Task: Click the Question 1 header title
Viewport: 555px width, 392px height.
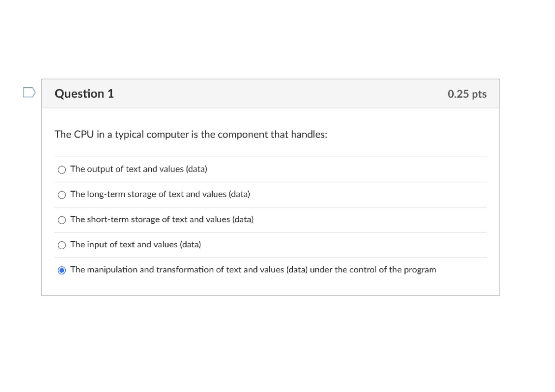Action: click(x=84, y=93)
